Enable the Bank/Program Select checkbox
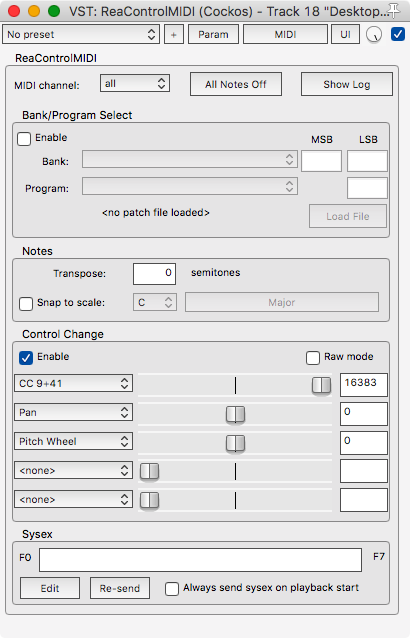 [24, 139]
